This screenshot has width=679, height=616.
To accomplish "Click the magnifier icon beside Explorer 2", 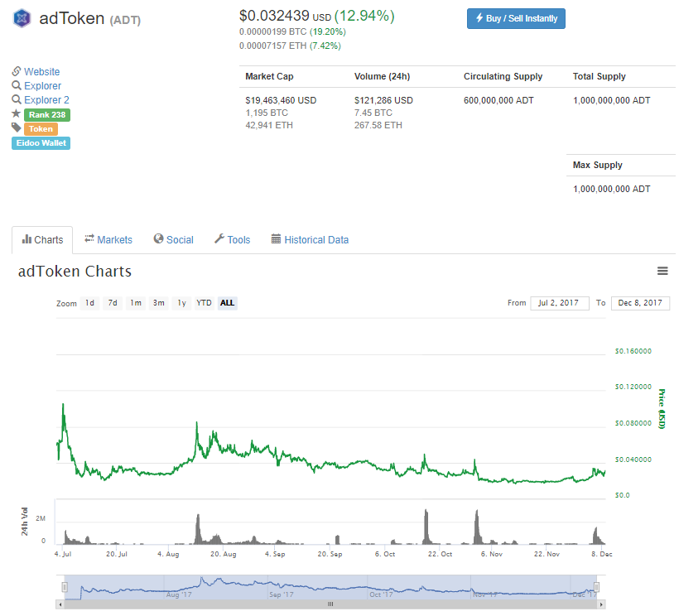I will (17, 99).
